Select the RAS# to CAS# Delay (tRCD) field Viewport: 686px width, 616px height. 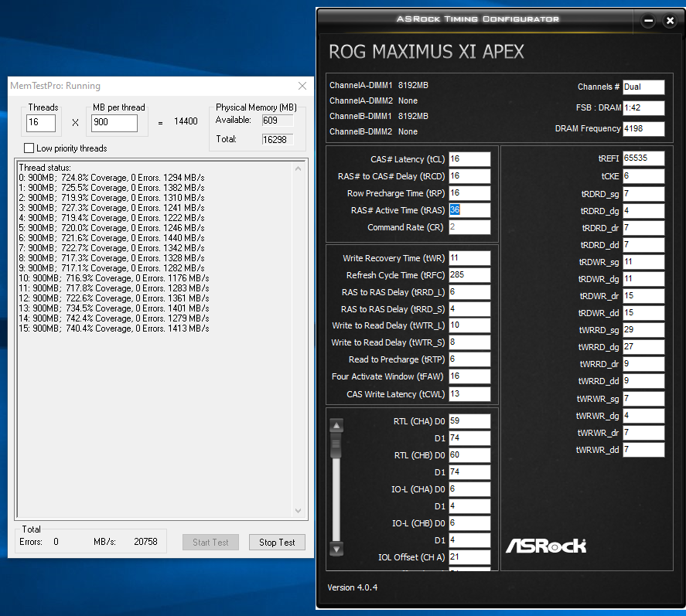(469, 176)
